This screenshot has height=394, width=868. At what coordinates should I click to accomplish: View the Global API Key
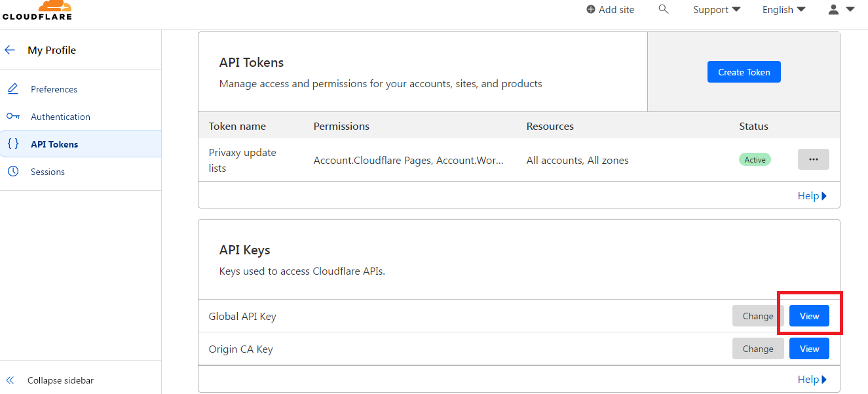809,316
